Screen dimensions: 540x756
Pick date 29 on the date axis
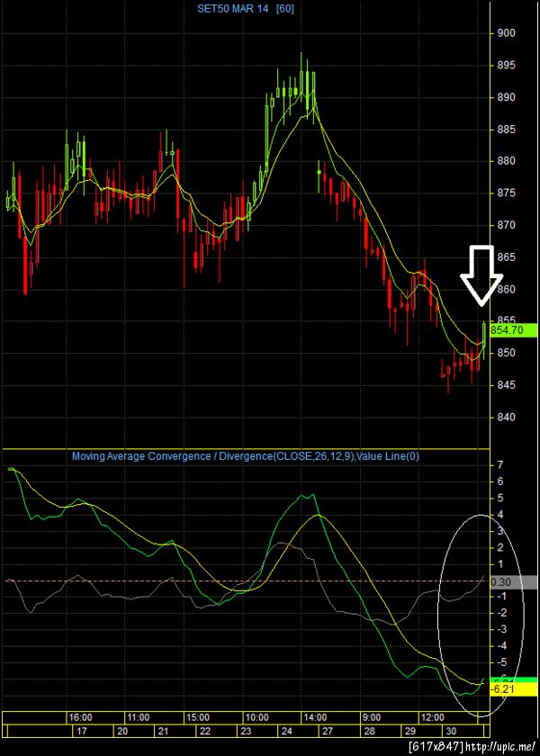[409, 731]
